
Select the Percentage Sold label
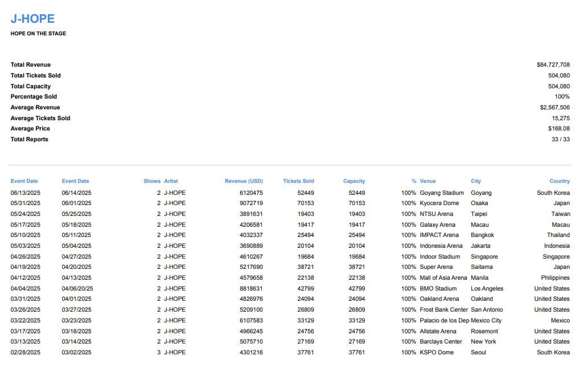pyautogui.click(x=34, y=96)
